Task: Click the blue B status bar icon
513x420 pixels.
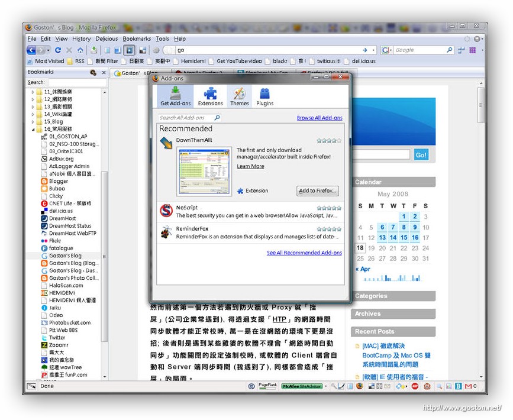Action: [459, 386]
